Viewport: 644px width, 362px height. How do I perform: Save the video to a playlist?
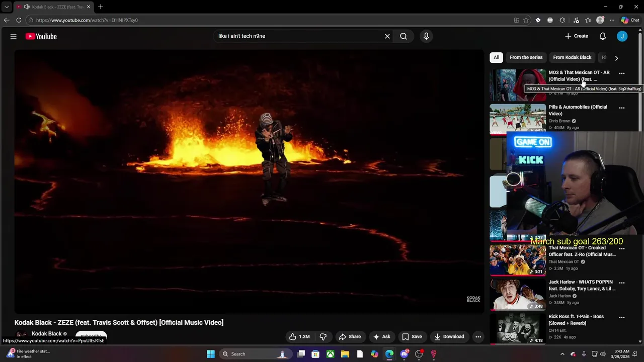(x=412, y=337)
